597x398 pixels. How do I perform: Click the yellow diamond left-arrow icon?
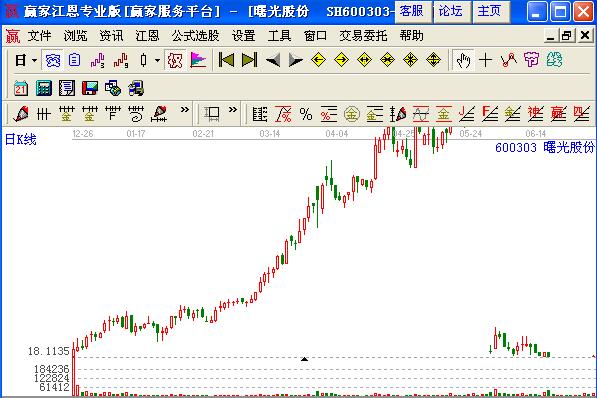pyautogui.click(x=318, y=60)
